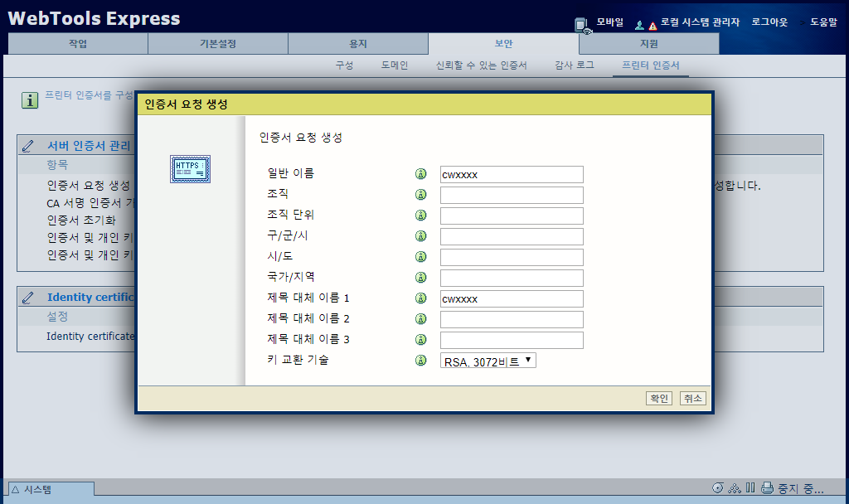Click the 로그아웃 link
The height and width of the screenshot is (504, 849).
coord(769,22)
